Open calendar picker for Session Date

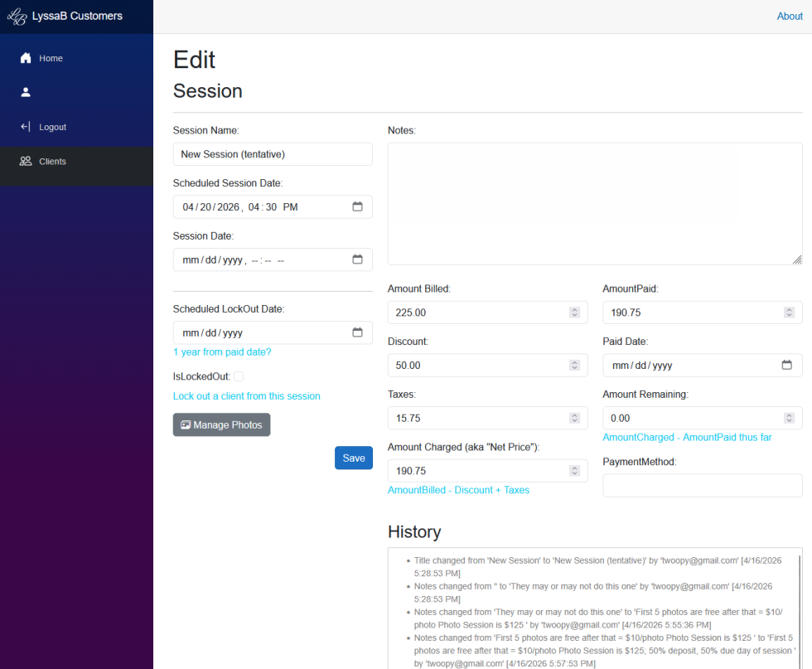(357, 259)
